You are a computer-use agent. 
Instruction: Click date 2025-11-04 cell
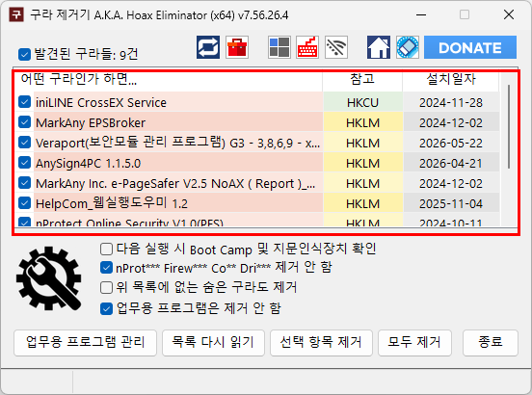click(451, 203)
